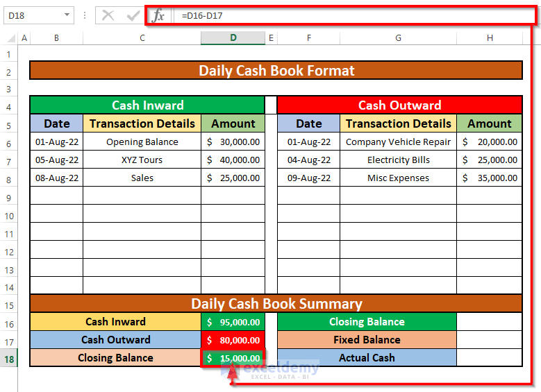Image resolution: width=541 pixels, height=392 pixels.
Task: Select column C header
Action: [142, 38]
